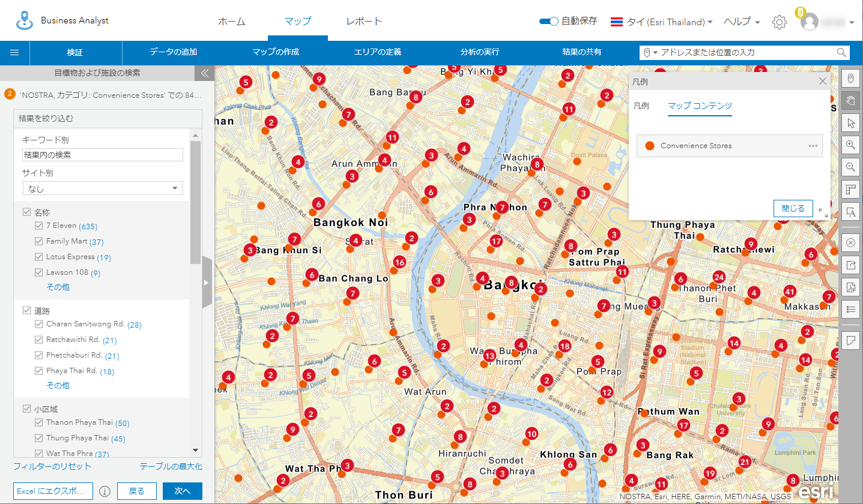Click the 次へ button

tap(183, 491)
